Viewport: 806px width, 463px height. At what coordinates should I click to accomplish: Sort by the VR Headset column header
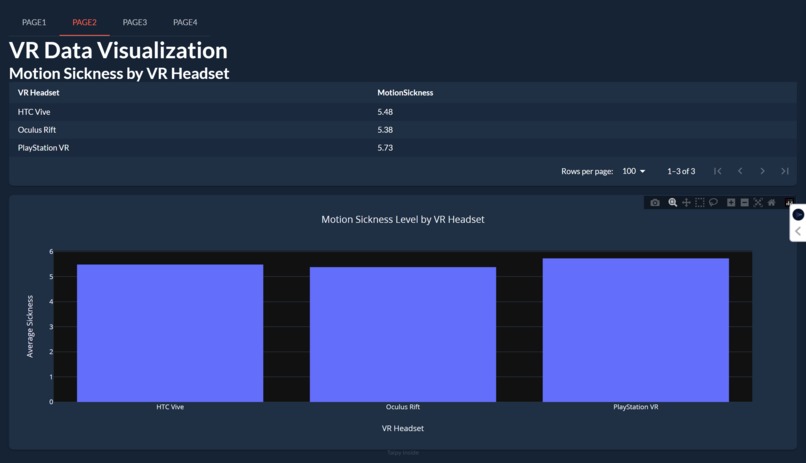point(39,93)
